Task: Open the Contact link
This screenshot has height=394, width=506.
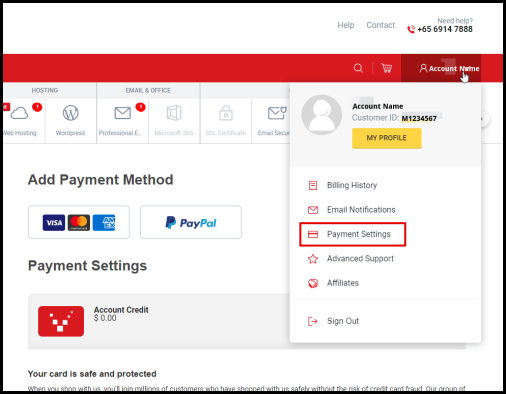Action: (381, 25)
